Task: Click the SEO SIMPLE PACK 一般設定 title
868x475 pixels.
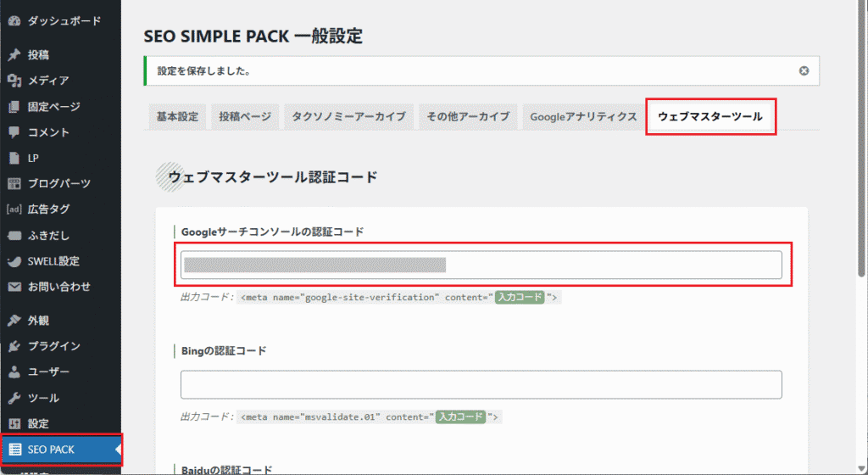Action: [x=253, y=36]
